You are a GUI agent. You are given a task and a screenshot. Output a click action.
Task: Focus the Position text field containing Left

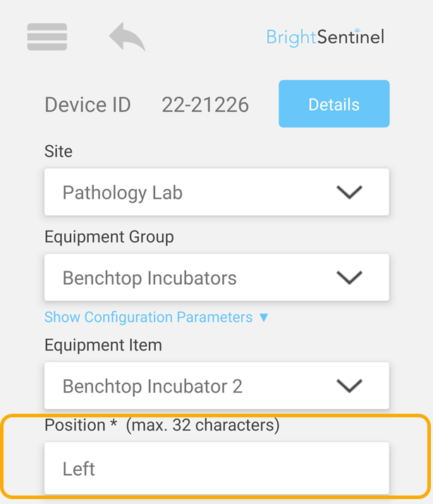click(216, 468)
